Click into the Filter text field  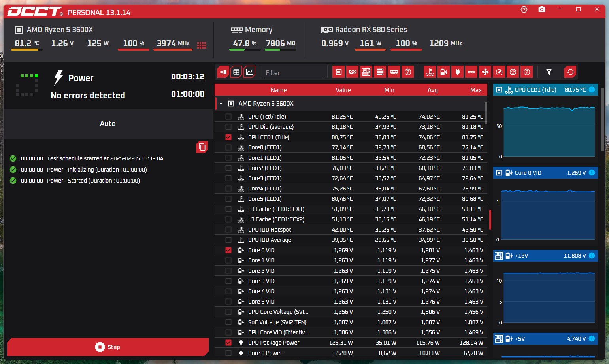[x=294, y=73]
